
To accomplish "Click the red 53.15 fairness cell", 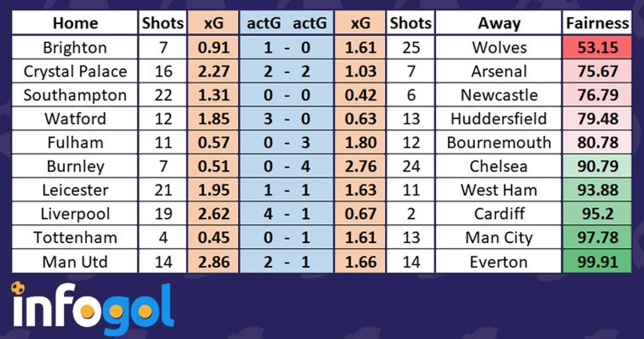I will tap(597, 47).
